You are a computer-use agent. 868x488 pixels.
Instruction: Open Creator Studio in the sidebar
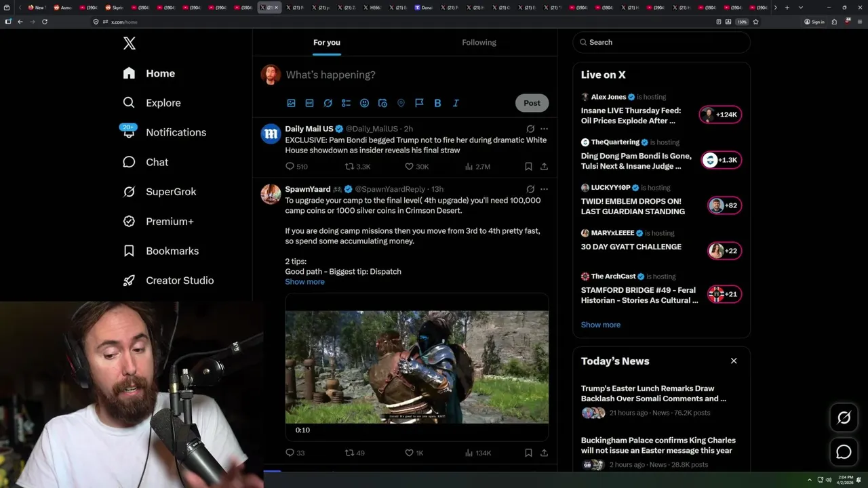coord(169,281)
